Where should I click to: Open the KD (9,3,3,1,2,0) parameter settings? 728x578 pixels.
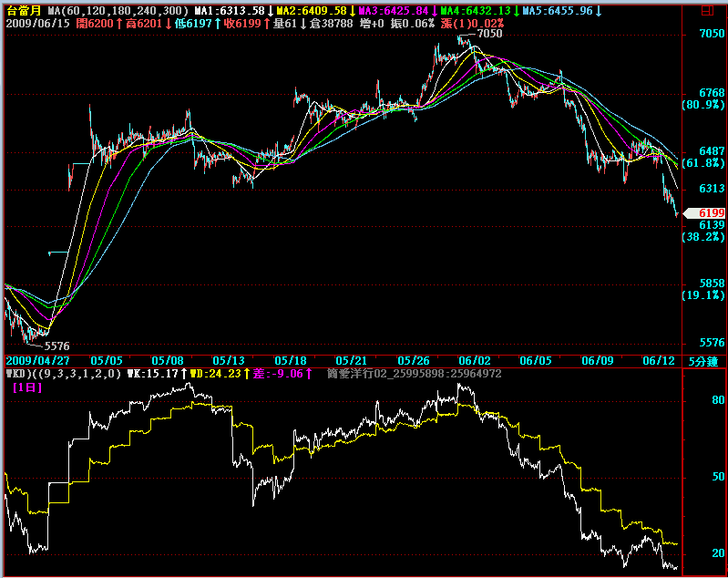tap(62, 373)
